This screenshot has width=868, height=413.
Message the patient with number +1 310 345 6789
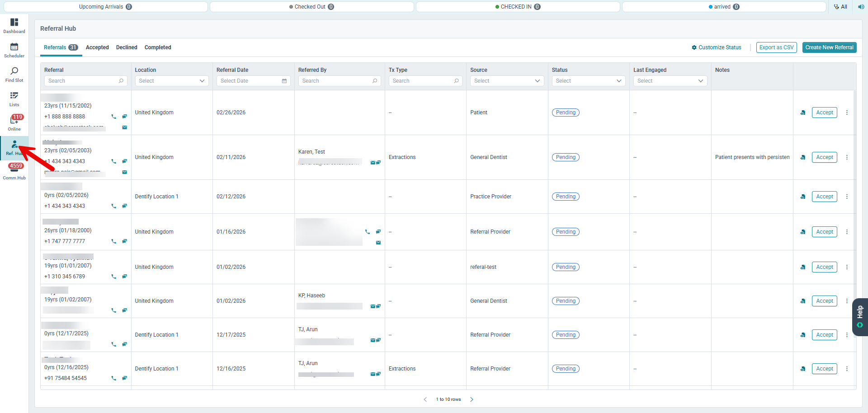124,277
